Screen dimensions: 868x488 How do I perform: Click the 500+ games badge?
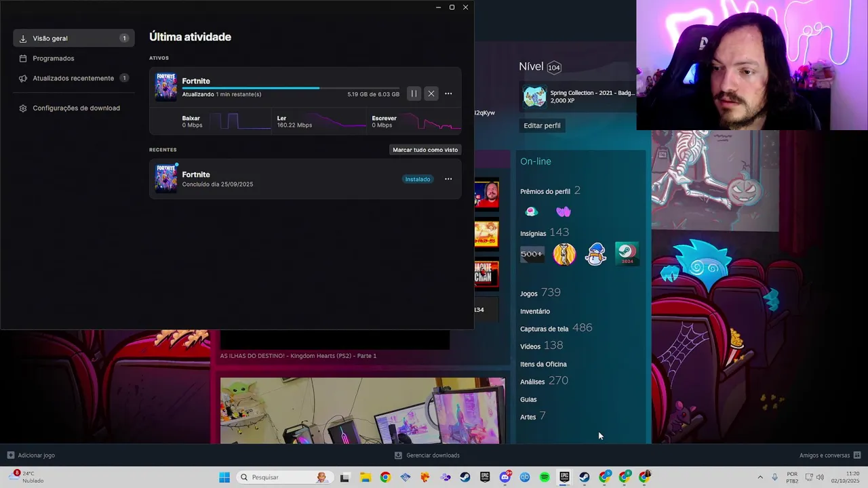tap(532, 254)
